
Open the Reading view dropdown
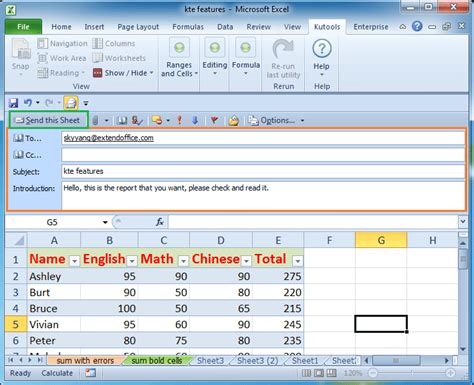[x=61, y=73]
